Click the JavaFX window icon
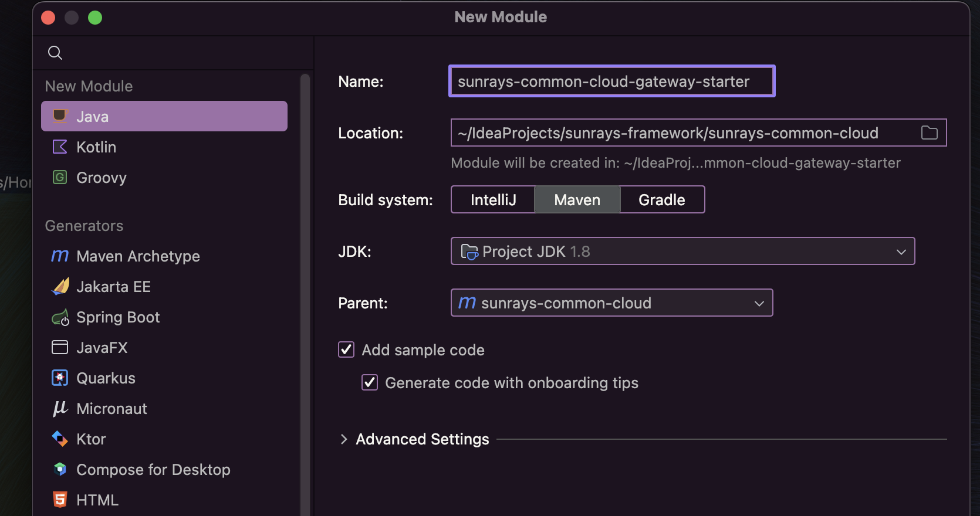Image resolution: width=980 pixels, height=516 pixels. [x=60, y=347]
